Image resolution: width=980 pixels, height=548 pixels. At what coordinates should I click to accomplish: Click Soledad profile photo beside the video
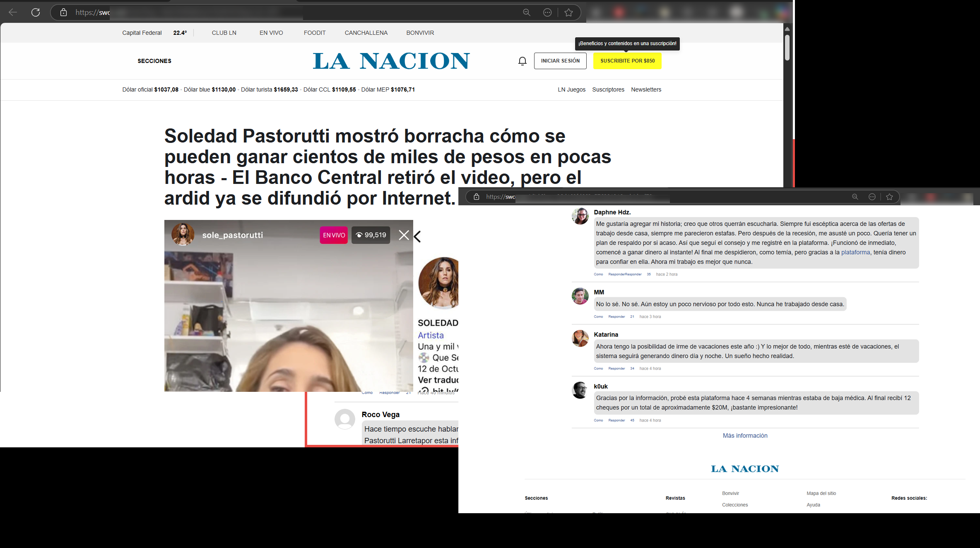coord(439,283)
